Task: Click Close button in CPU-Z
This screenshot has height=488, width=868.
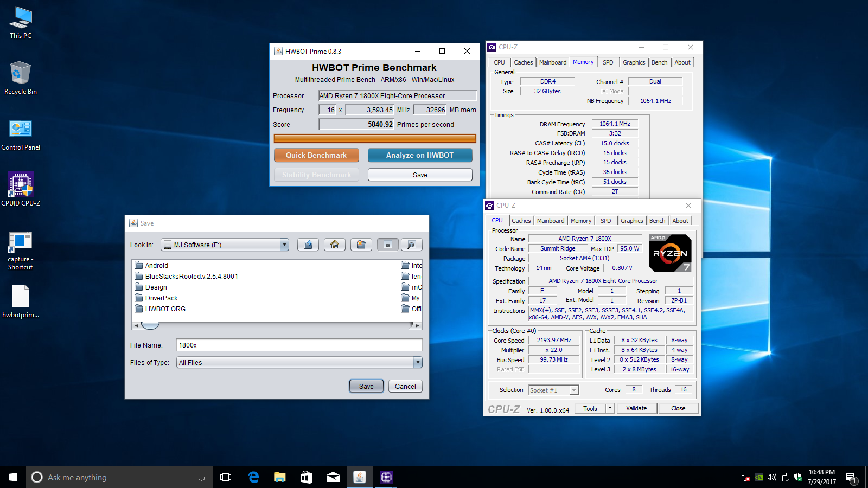Action: (678, 408)
